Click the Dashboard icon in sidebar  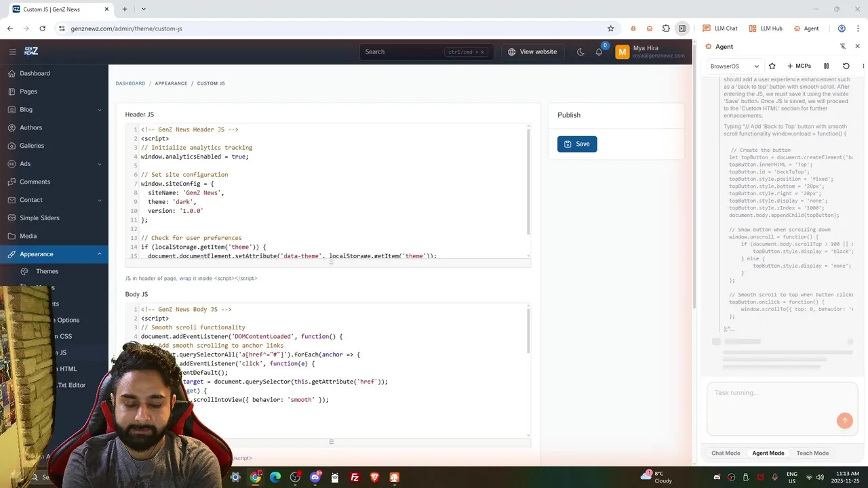coord(12,73)
